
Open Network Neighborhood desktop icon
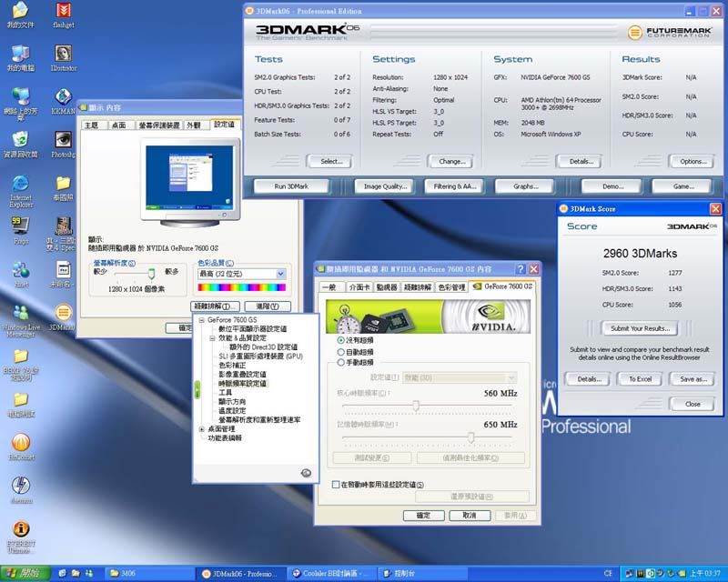click(x=20, y=104)
